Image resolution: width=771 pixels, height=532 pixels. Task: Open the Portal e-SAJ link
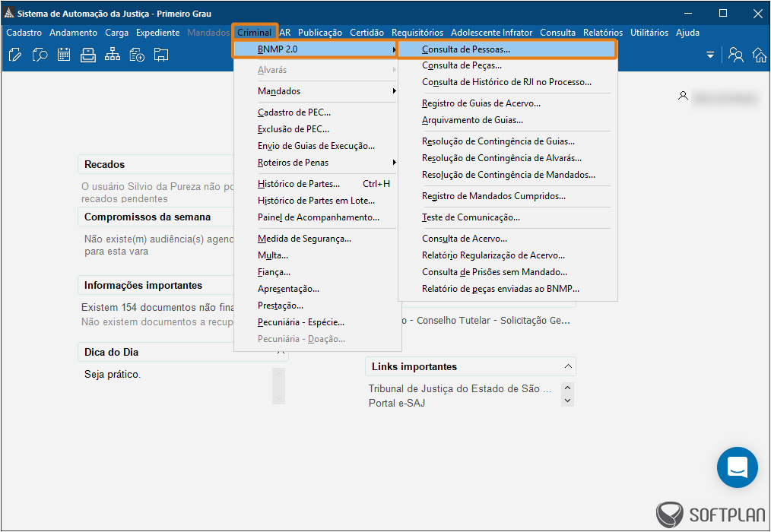click(x=397, y=403)
